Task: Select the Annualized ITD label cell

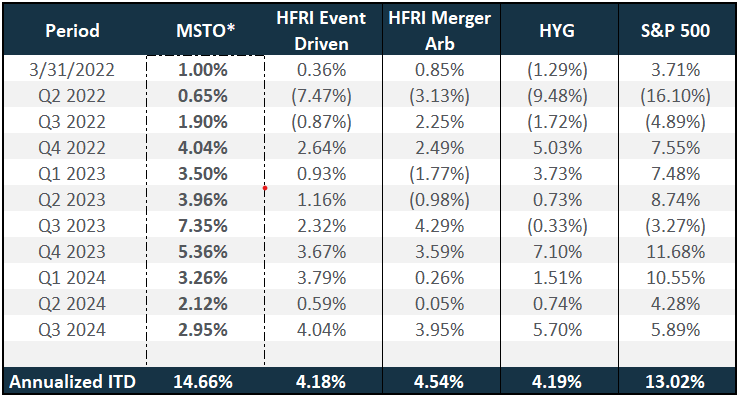Action: point(72,381)
